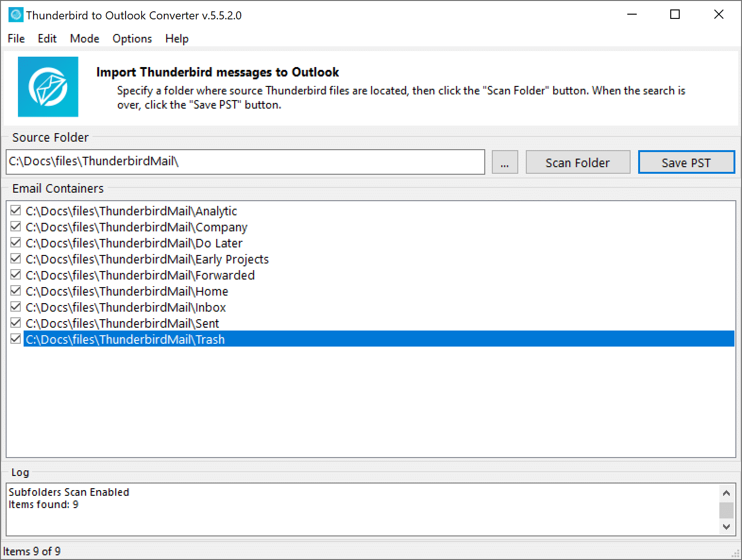Viewport: 742px width, 560px height.
Task: Click inside the Source Folder path field
Action: click(x=245, y=162)
